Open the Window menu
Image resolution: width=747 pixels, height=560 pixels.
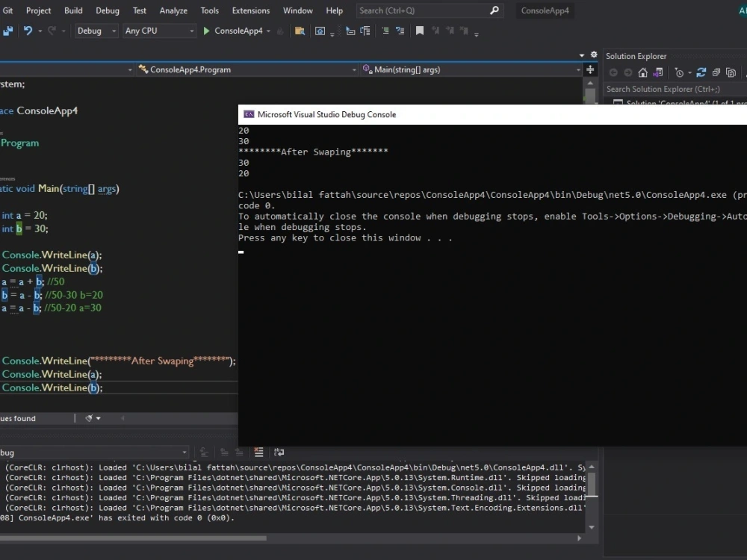[x=298, y=10]
